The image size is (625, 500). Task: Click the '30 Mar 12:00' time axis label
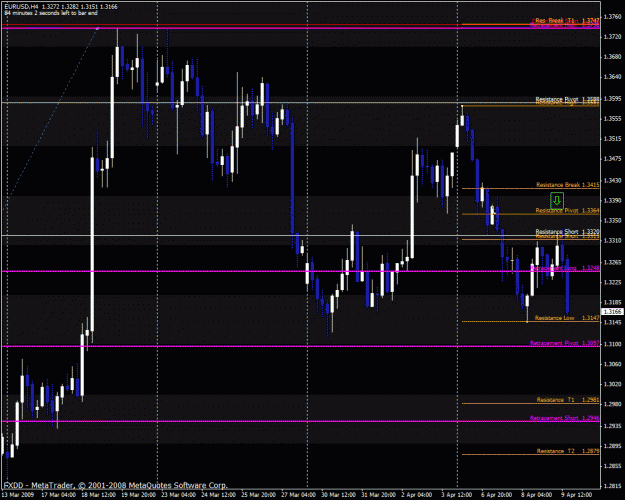tap(338, 495)
